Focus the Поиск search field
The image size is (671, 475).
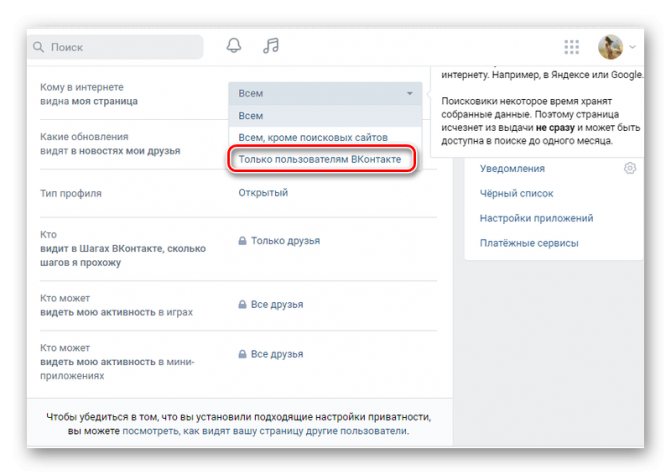(x=116, y=47)
